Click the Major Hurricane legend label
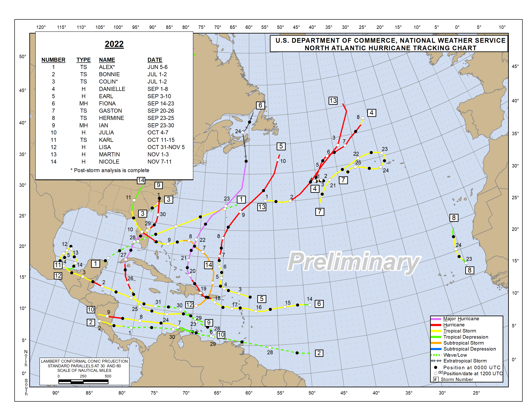The height and width of the screenshot is (411, 532). pyautogui.click(x=461, y=319)
